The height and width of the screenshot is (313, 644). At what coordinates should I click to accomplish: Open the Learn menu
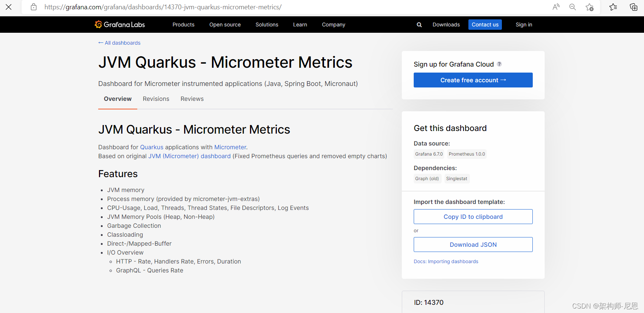click(300, 25)
